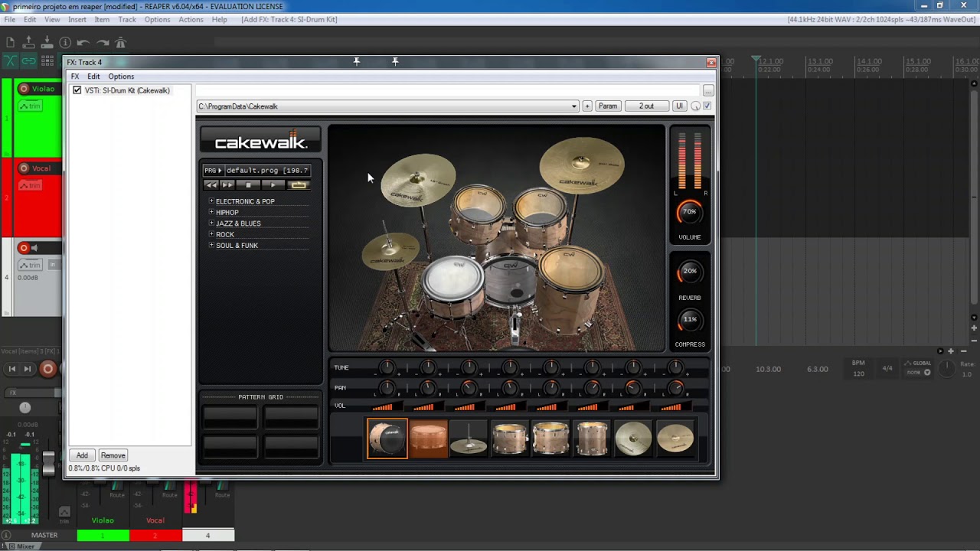Go to project start transport button
Viewport: 980px width, 551px height.
coord(11,369)
